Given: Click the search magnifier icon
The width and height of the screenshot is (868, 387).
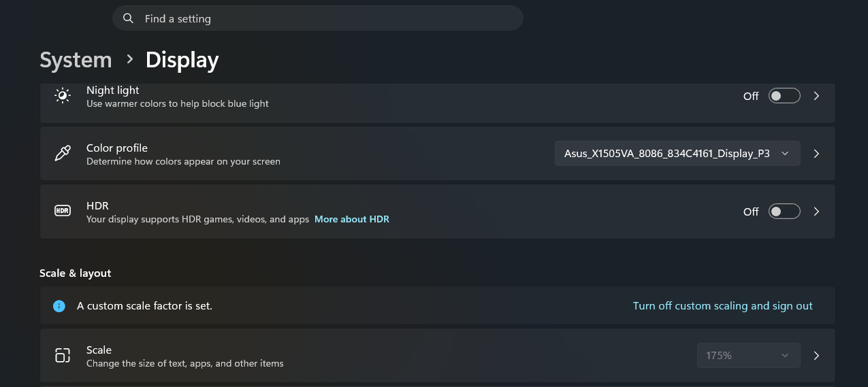Looking at the screenshot, I should point(128,18).
